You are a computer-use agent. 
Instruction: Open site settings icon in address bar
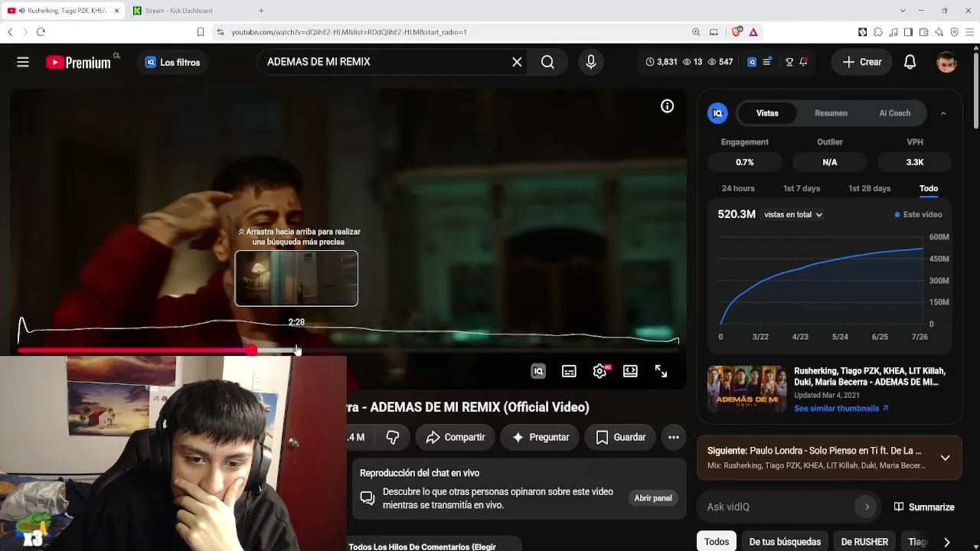coord(220,32)
